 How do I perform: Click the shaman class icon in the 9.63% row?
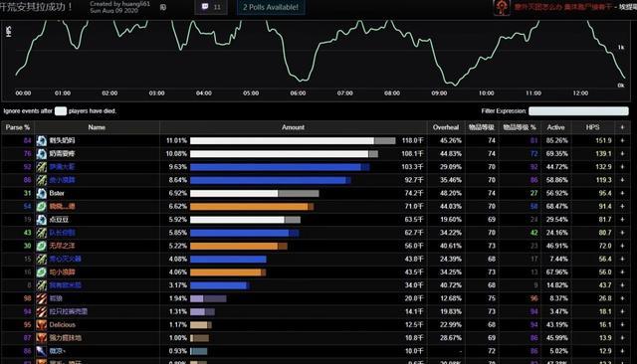tap(42, 167)
